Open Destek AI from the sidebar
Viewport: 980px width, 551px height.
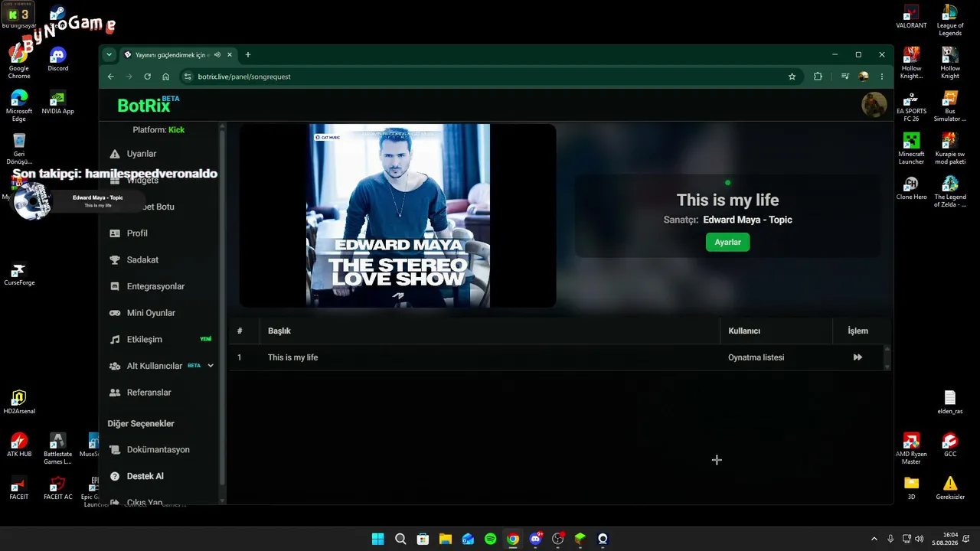click(x=145, y=476)
